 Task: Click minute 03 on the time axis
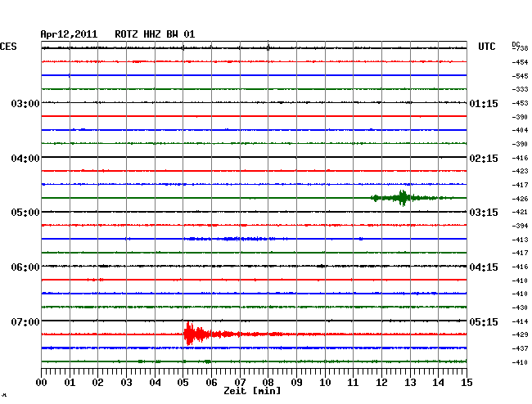(126, 382)
